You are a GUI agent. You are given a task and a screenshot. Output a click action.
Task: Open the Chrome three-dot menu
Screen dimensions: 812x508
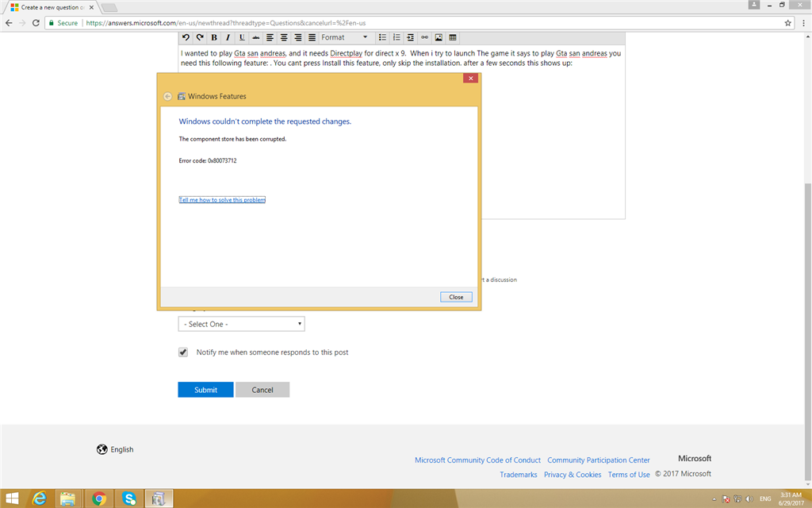pos(804,23)
